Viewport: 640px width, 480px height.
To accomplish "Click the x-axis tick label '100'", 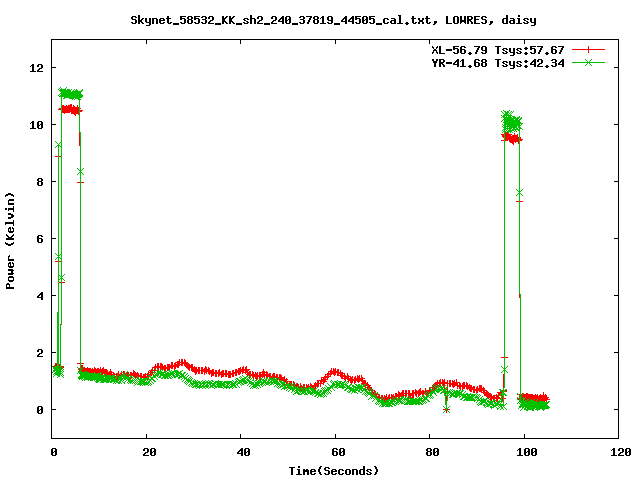I will pos(527,452).
